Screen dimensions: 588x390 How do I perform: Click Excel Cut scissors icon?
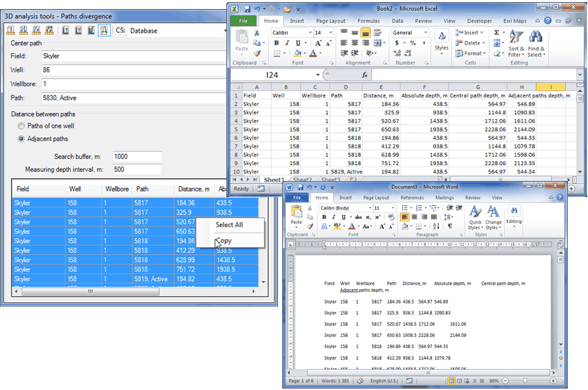click(257, 33)
